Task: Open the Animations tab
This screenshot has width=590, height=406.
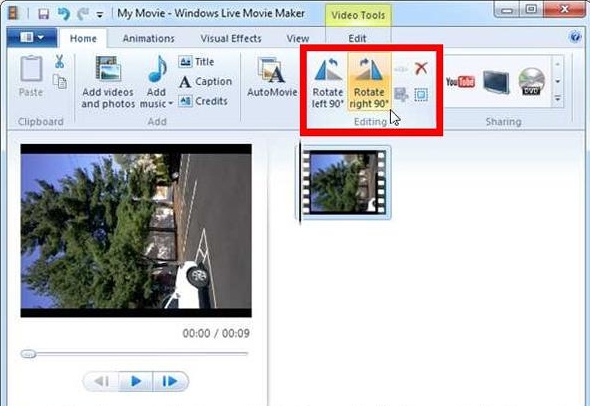Action: tap(149, 38)
